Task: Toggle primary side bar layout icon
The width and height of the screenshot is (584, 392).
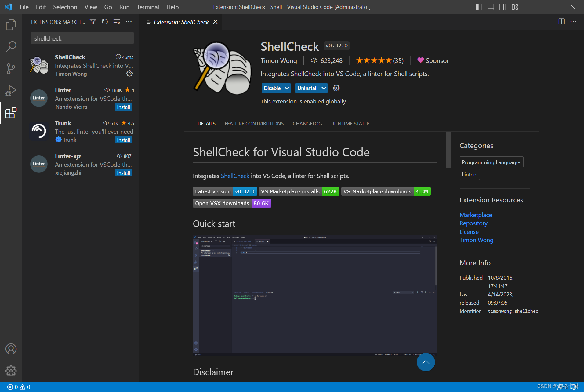Action: (479, 7)
